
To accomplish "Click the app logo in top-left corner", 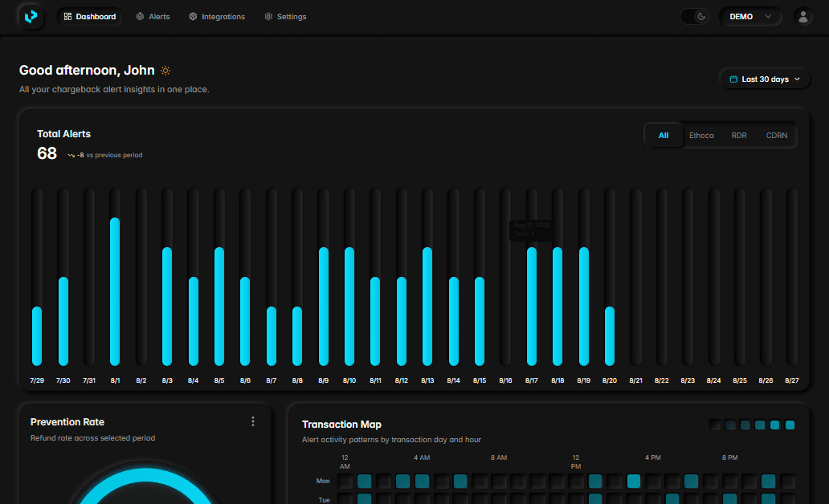I will [x=31, y=16].
